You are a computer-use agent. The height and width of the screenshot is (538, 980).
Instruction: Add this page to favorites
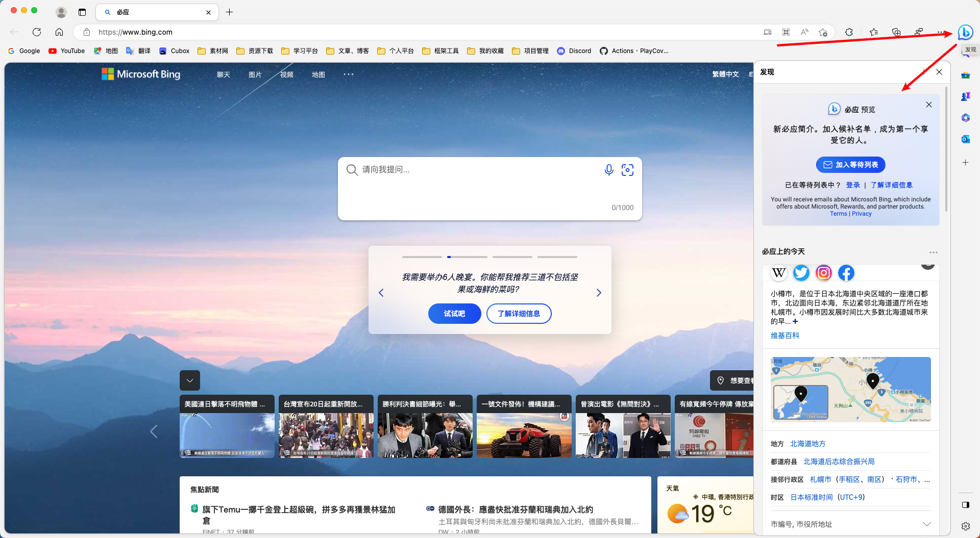pos(823,32)
